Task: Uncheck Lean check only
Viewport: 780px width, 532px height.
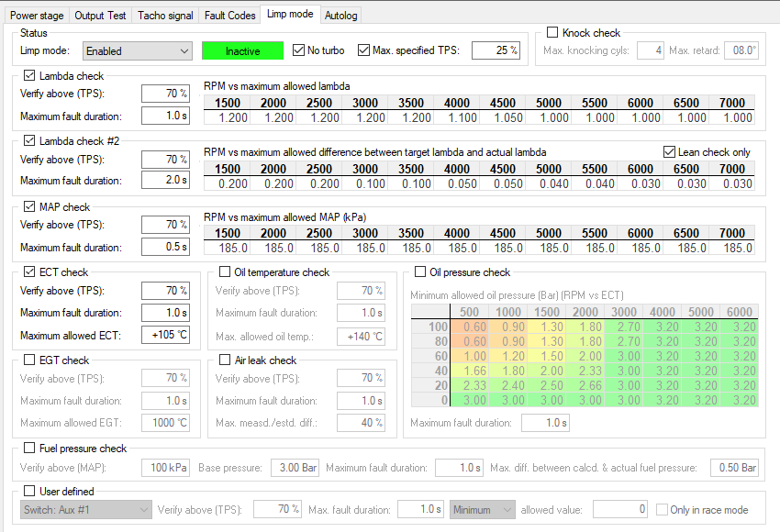Action: click(670, 151)
